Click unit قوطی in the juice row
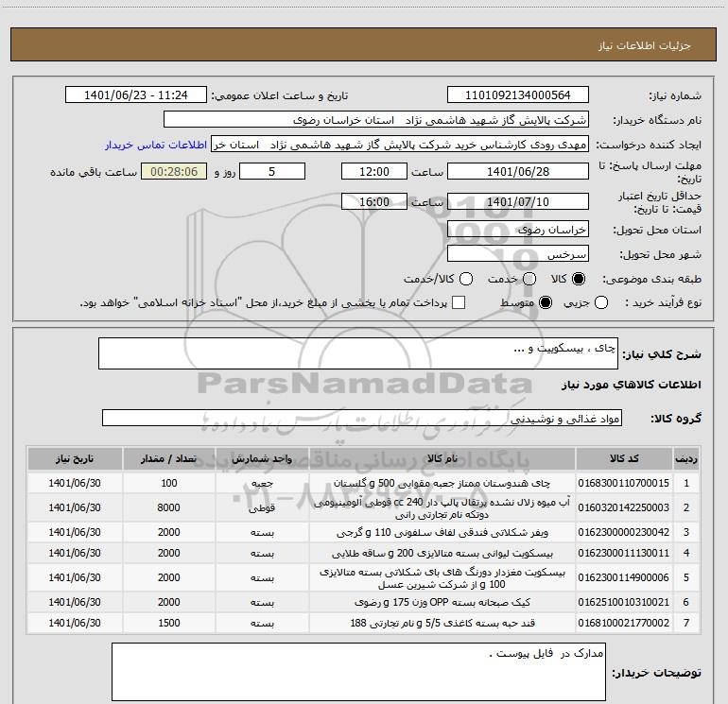Viewport: 728px width, 704px height. point(262,507)
